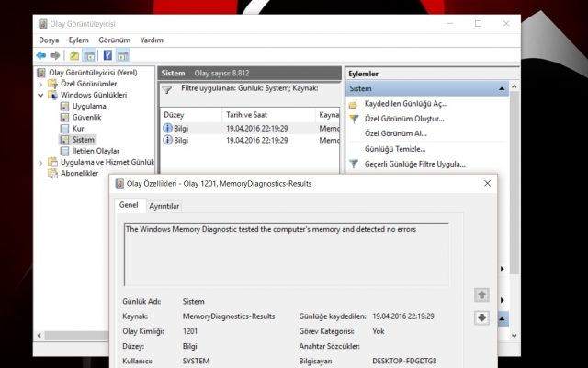The height and width of the screenshot is (368, 588).
Task: Click the Kullanıcı value SYSTEM
Action: [x=196, y=362]
